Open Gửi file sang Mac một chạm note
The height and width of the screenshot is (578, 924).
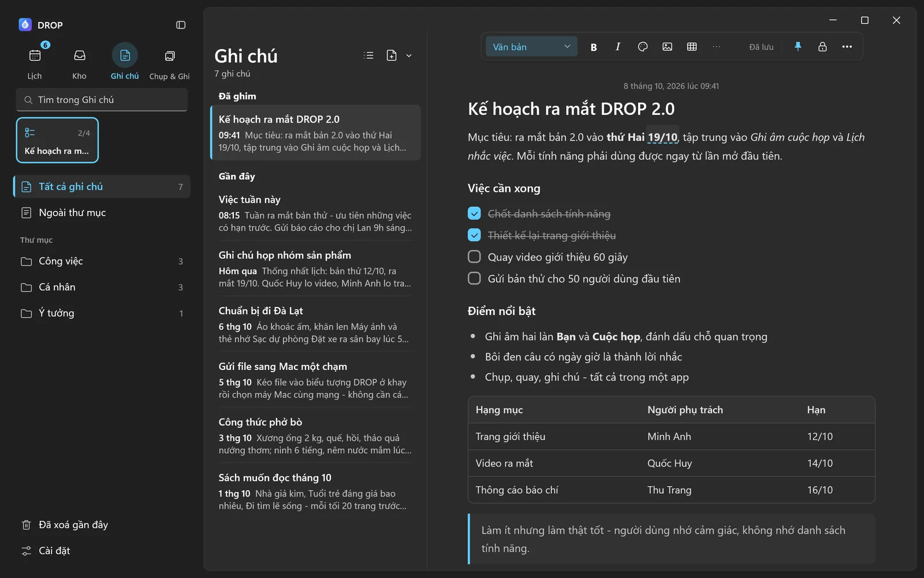[x=315, y=380]
